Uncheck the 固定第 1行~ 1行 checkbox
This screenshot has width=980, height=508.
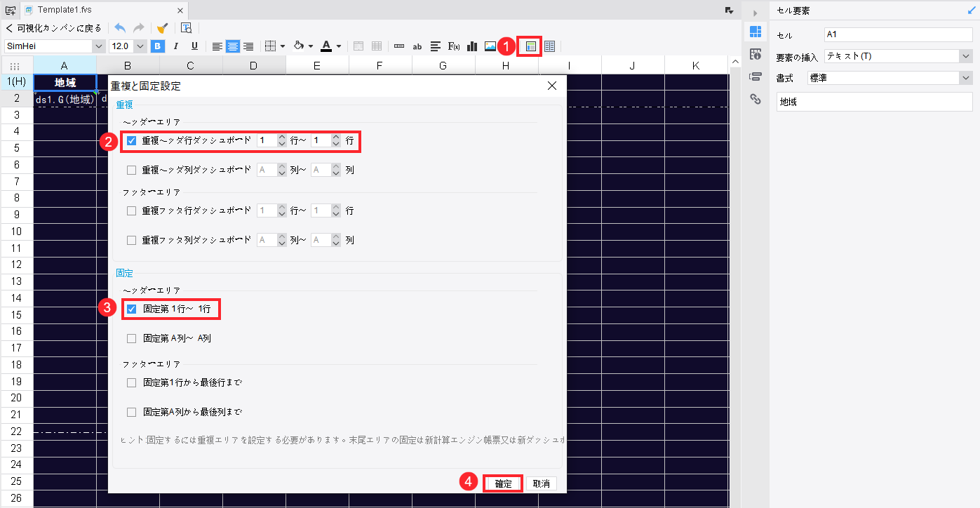[x=131, y=309]
